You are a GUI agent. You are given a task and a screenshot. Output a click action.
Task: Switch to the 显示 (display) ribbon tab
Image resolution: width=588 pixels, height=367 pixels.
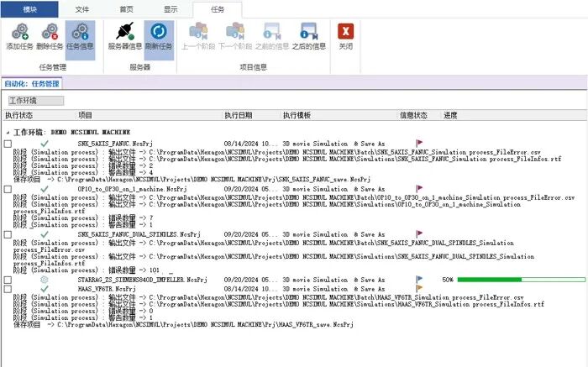[x=171, y=9]
